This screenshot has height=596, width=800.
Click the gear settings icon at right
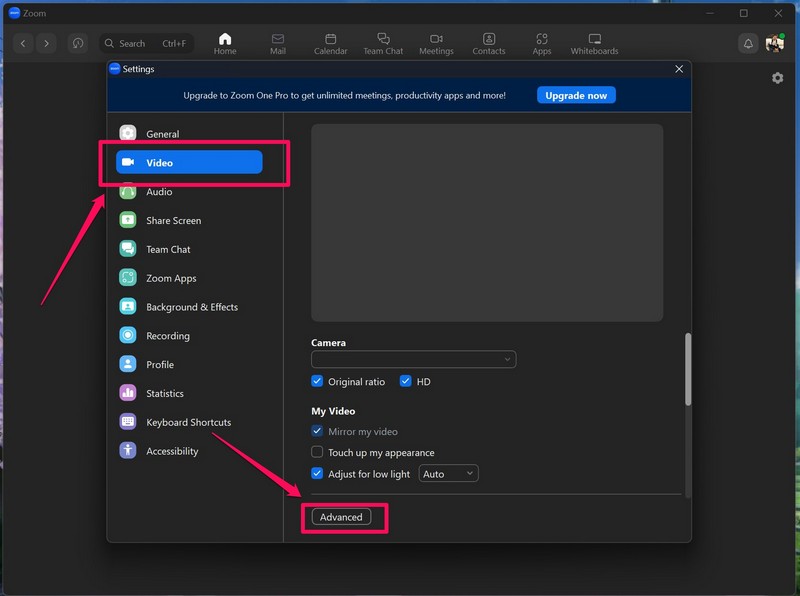tap(777, 78)
